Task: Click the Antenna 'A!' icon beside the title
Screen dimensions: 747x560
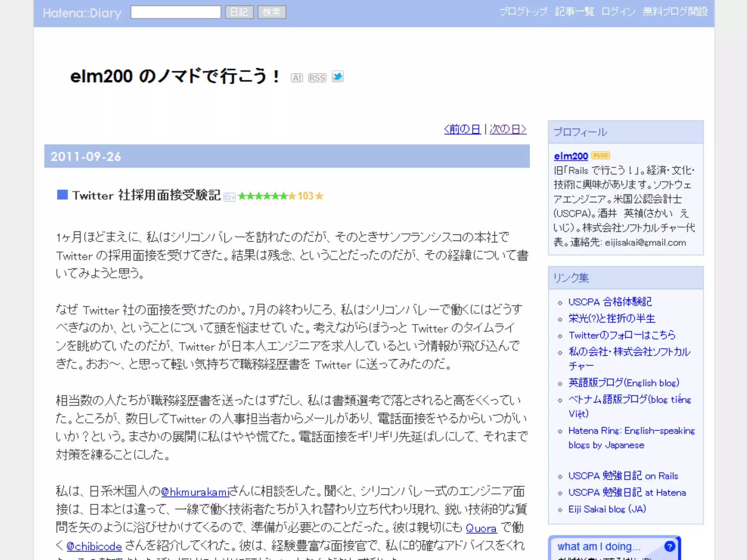Action: pyautogui.click(x=297, y=78)
